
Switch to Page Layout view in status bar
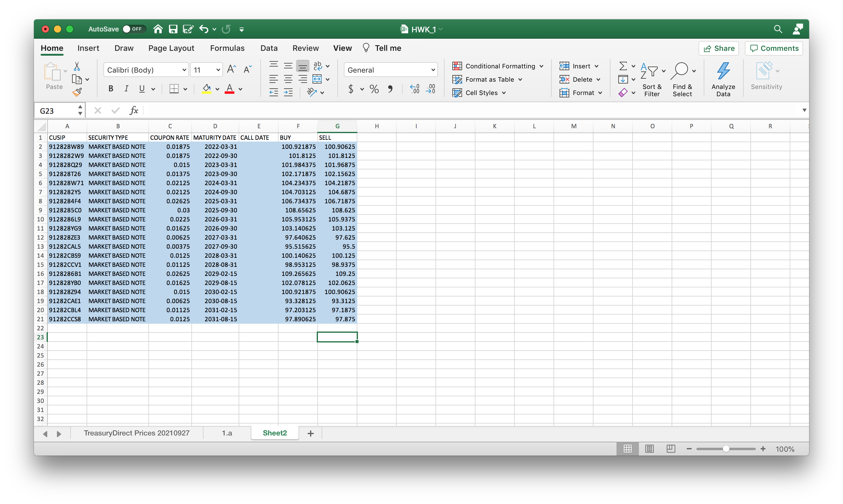[649, 449]
